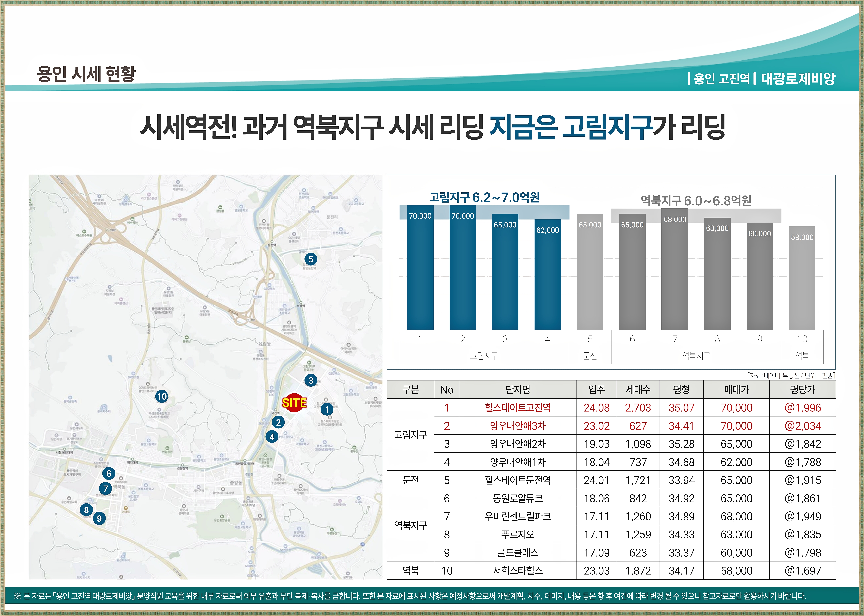Select map marker number 1
The height and width of the screenshot is (616, 864).
327,409
